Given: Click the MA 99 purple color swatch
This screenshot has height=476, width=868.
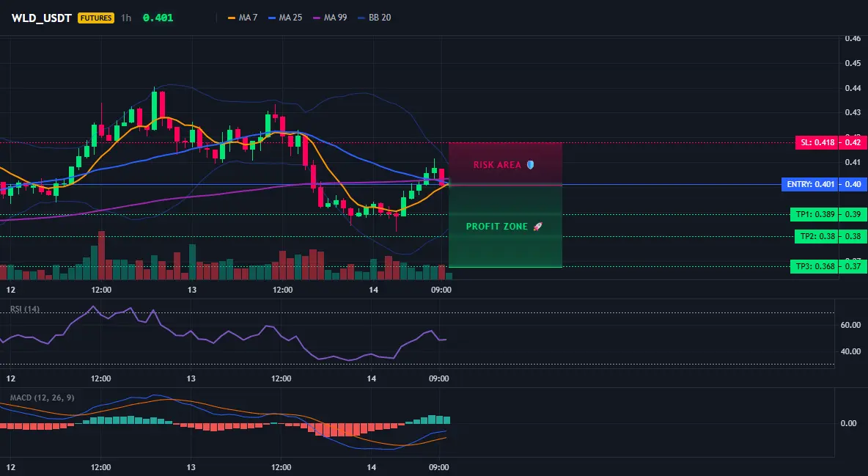Looking at the screenshot, I should 317,18.
